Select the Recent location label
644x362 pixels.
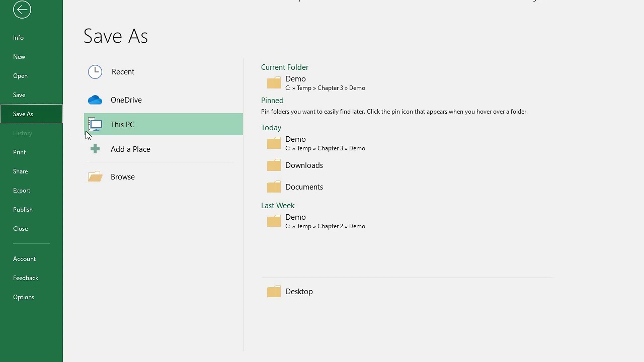123,72
